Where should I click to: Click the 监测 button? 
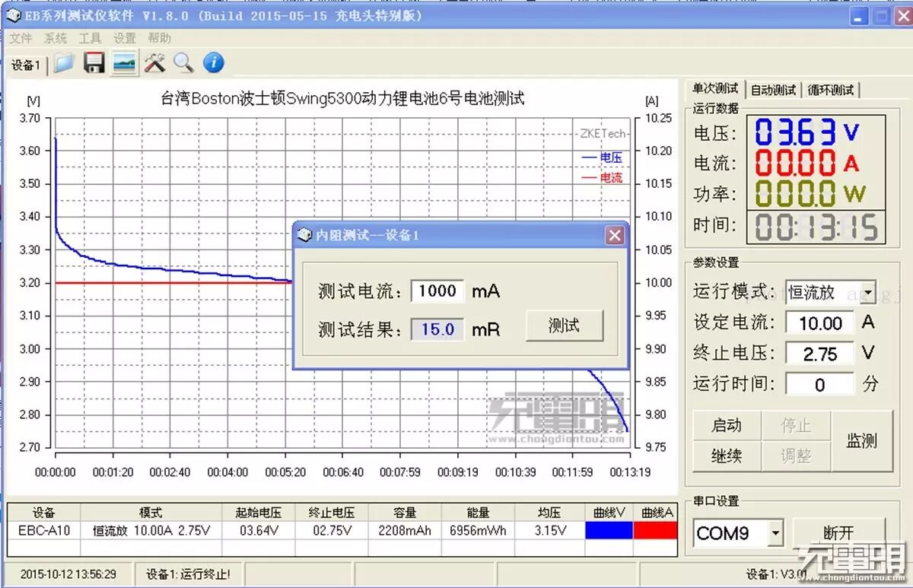click(861, 441)
